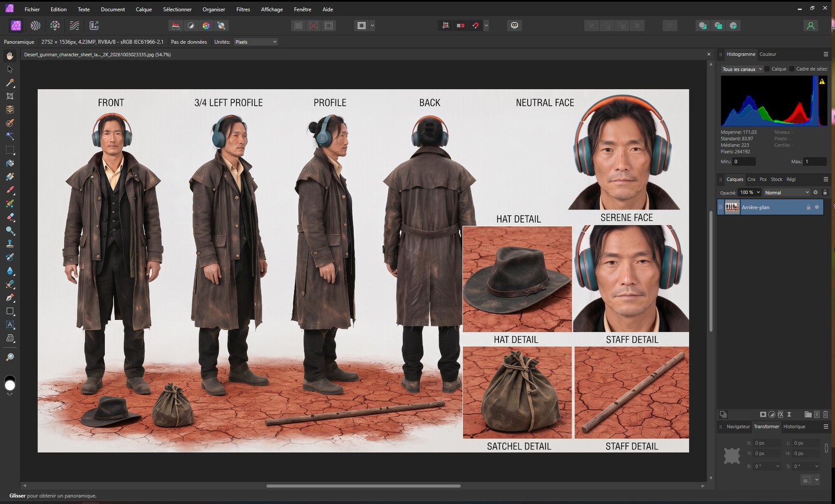
Task: Open the Opacité 100 % dropdown
Action: point(750,193)
